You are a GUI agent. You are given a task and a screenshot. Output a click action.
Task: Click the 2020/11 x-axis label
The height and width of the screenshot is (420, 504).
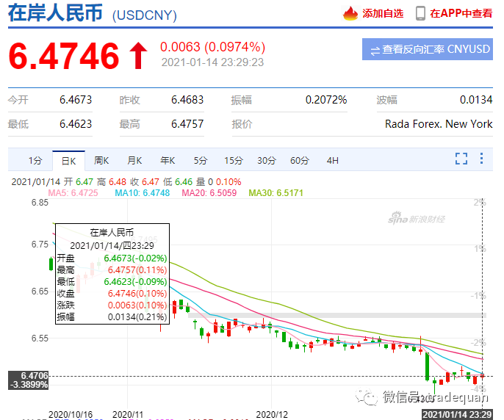[128, 415]
